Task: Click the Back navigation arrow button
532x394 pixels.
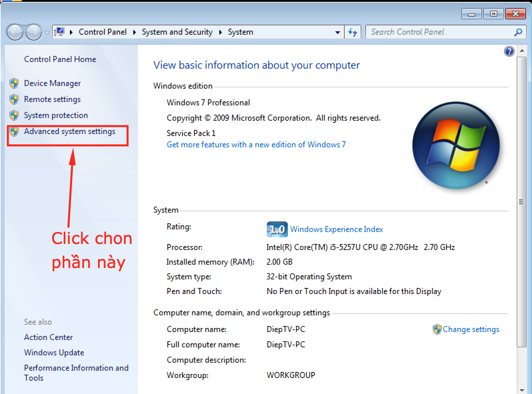Action: coord(15,32)
